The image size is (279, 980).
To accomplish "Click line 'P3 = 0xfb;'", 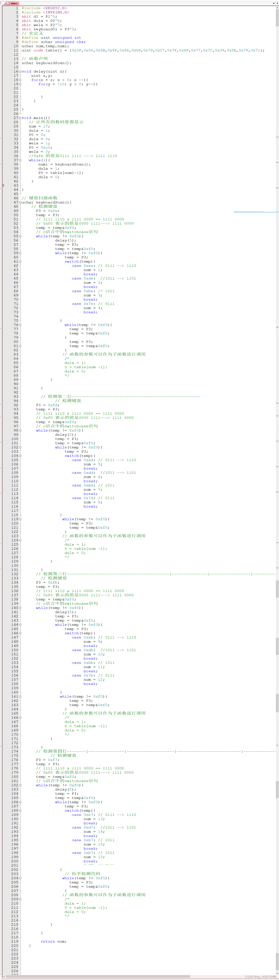I will click(x=48, y=582).
